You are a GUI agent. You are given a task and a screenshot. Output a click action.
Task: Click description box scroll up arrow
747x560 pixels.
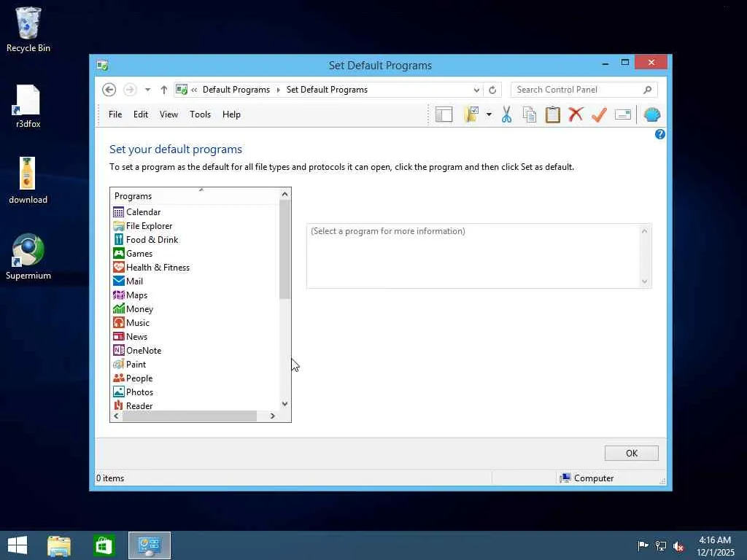[645, 231]
